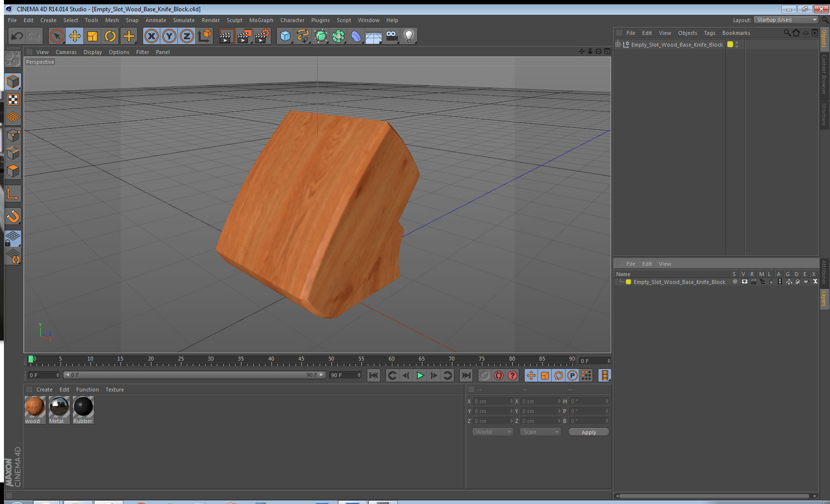Toggle the coordinate system world/object icon
Screen dimensions: 830x504
(x=205, y=36)
